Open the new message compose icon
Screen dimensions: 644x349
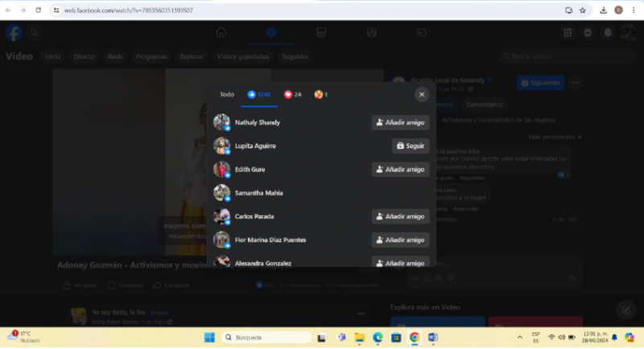626,310
